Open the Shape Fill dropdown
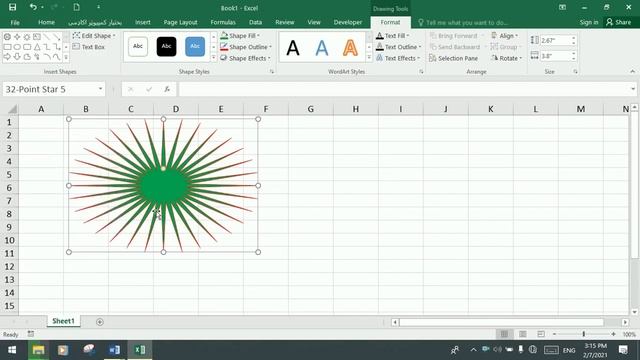Screen dimensions: 640x360 (240, 36)
